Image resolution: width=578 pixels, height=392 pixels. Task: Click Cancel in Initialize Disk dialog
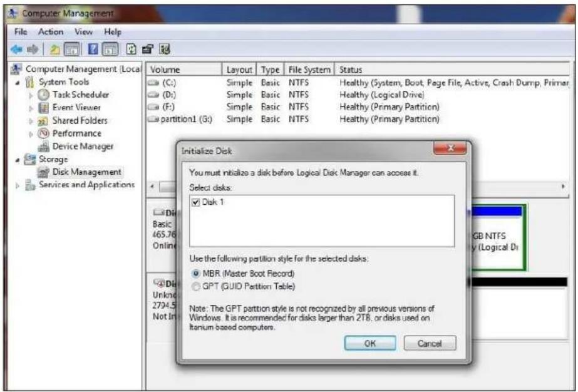430,343
